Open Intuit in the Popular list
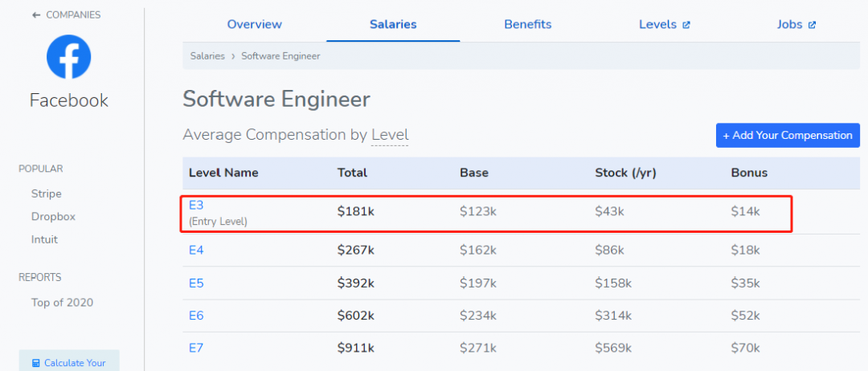868x371 pixels. (44, 239)
